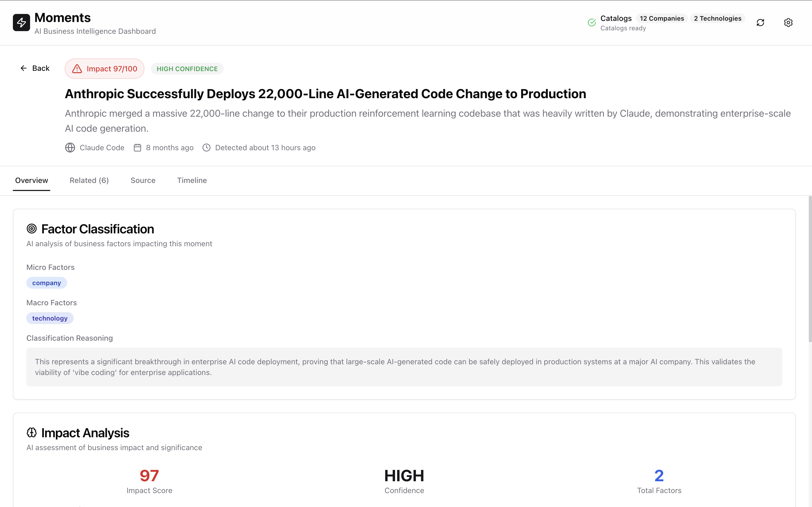The width and height of the screenshot is (812, 507).
Task: Open the settings gear icon
Action: [x=788, y=23]
